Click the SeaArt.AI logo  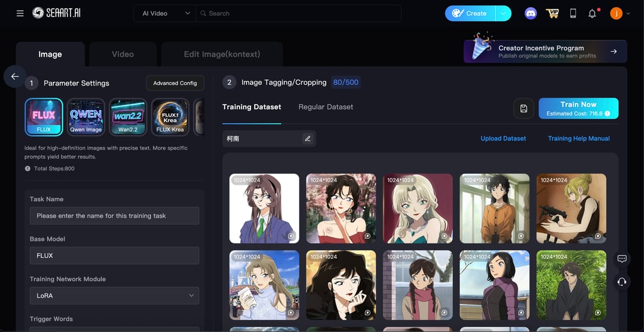point(57,13)
